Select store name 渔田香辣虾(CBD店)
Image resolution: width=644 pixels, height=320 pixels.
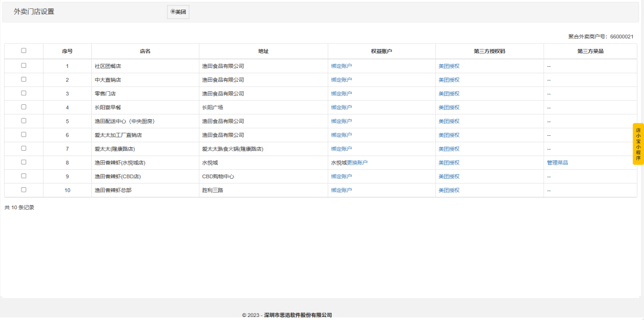[117, 176]
